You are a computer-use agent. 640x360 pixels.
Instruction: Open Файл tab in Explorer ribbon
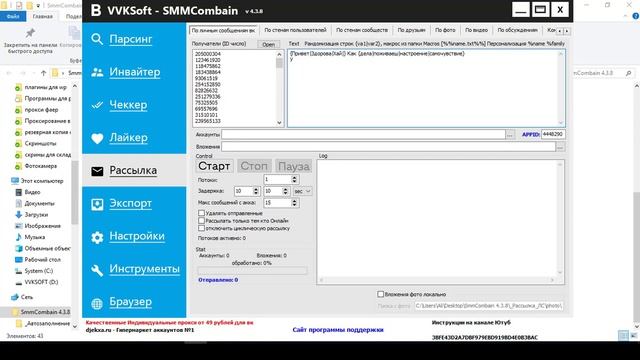[x=13, y=16]
